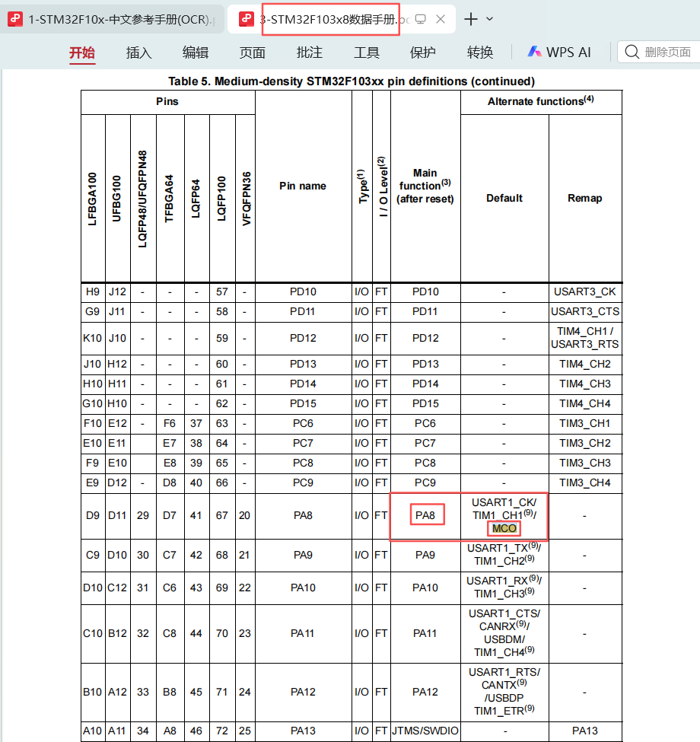Open the 保护 ribbon tab
The image size is (700, 742).
click(423, 53)
